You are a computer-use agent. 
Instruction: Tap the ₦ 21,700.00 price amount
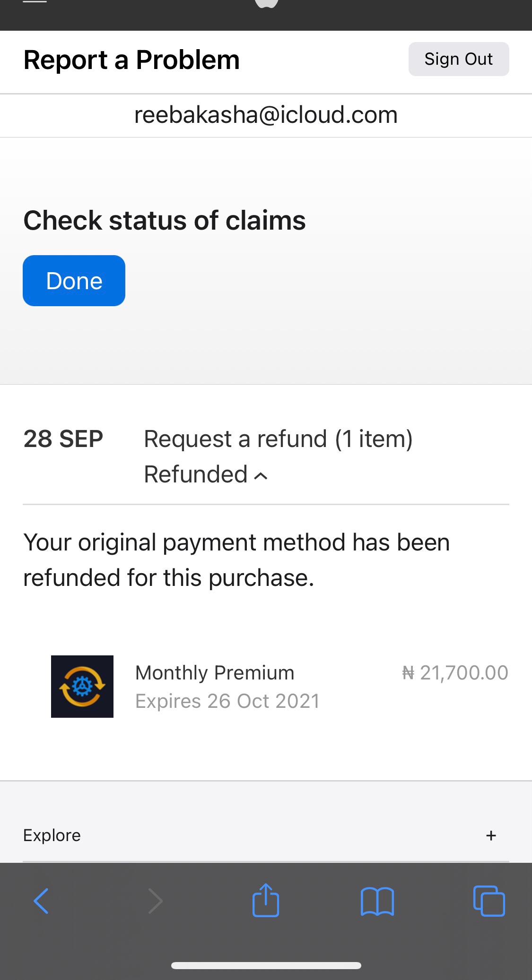coord(455,672)
